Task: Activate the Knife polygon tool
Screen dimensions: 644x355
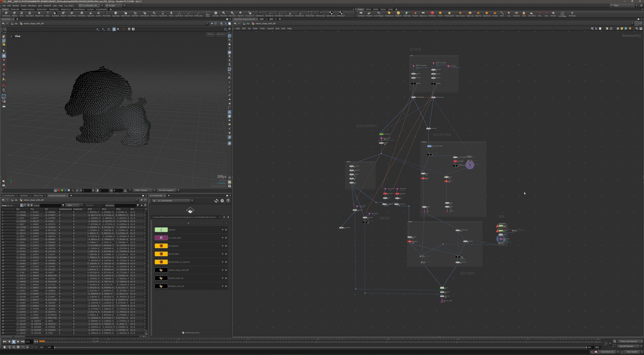Action: tap(502, 14)
